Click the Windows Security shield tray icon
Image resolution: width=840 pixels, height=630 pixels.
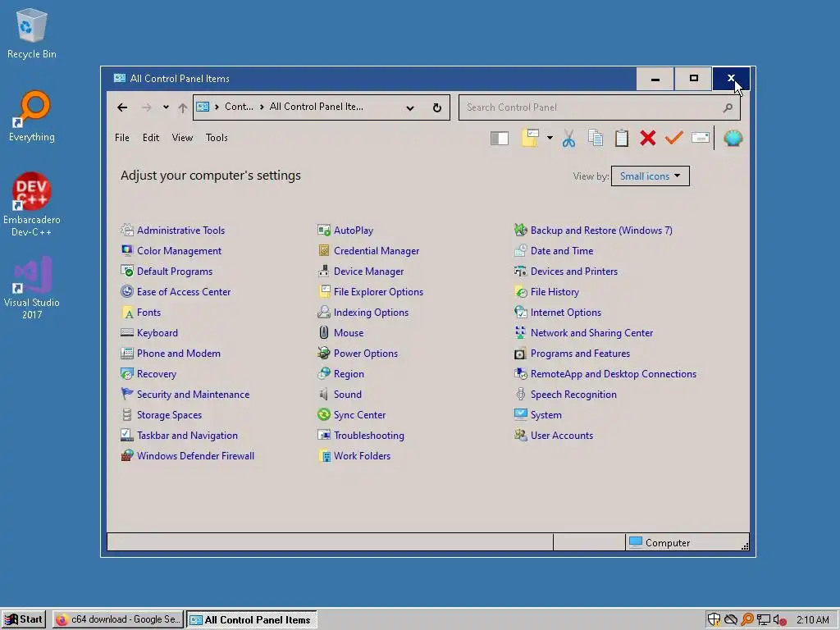tap(714, 619)
